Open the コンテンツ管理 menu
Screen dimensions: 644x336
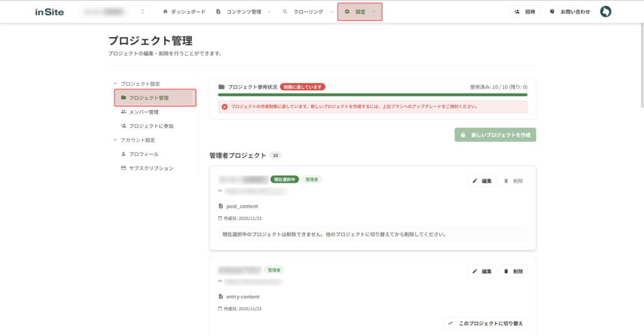coord(243,11)
